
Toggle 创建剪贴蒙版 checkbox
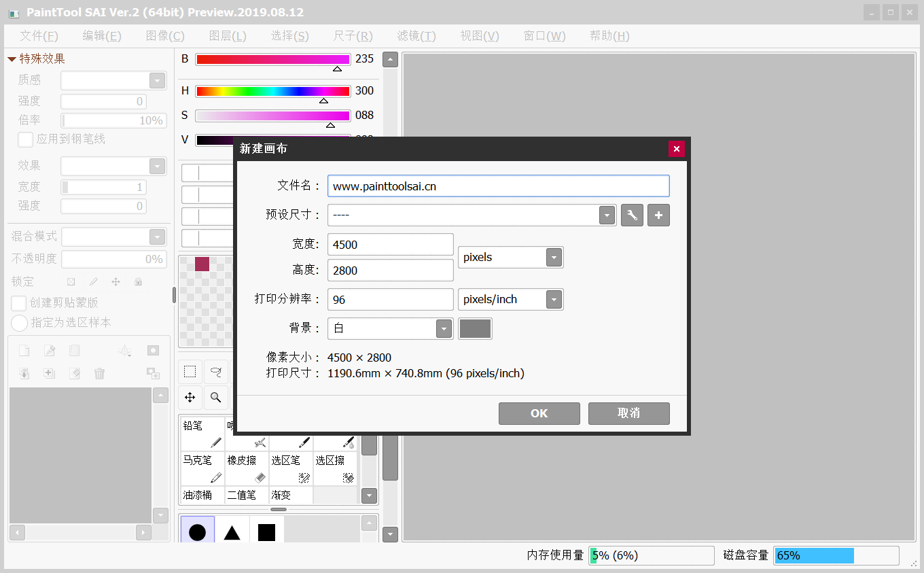tap(19, 303)
